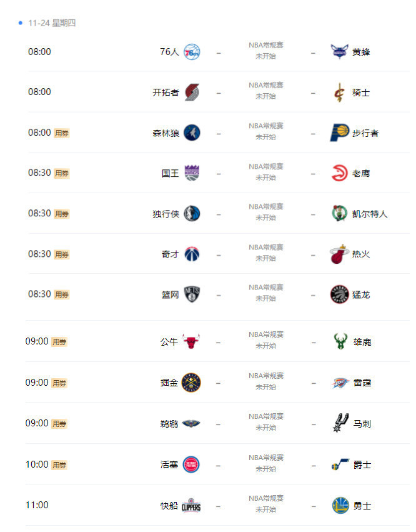Open the Pacers team logo
The width and height of the screenshot is (416, 532).
[339, 133]
